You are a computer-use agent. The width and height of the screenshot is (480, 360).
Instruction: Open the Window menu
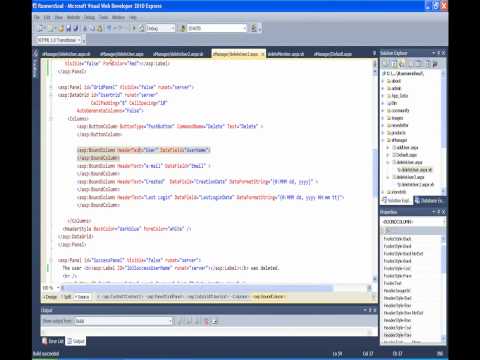pyautogui.click(x=118, y=17)
